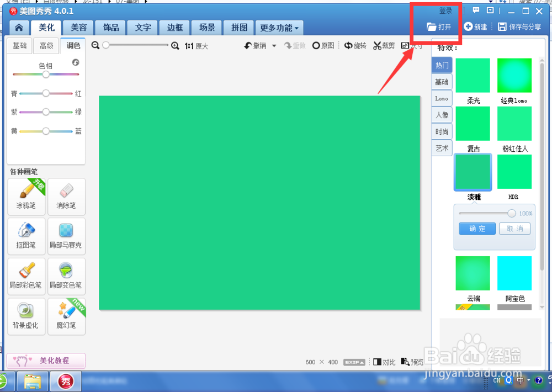Viewport: 552px width, 392px height.
Task: Select the Lomo effects category
Action: 442,99
